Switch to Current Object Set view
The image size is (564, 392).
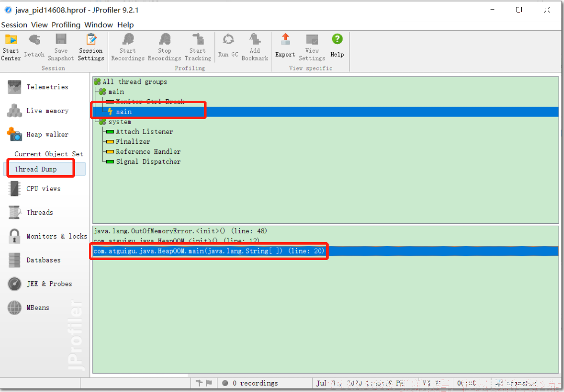tap(49, 154)
